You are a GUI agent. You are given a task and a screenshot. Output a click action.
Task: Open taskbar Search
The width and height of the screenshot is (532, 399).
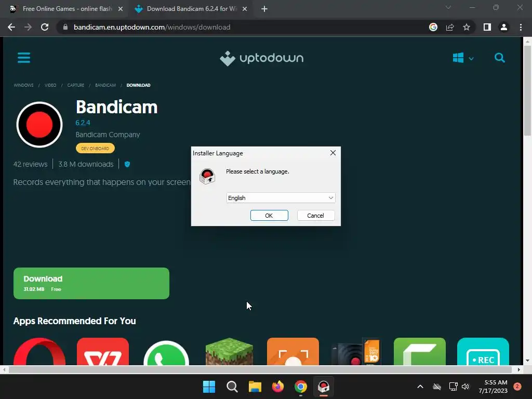(232, 387)
